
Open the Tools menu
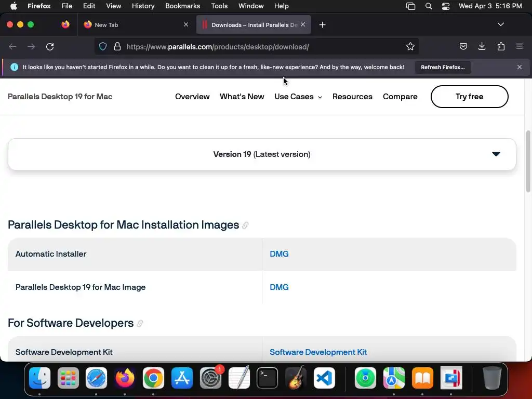click(x=219, y=6)
